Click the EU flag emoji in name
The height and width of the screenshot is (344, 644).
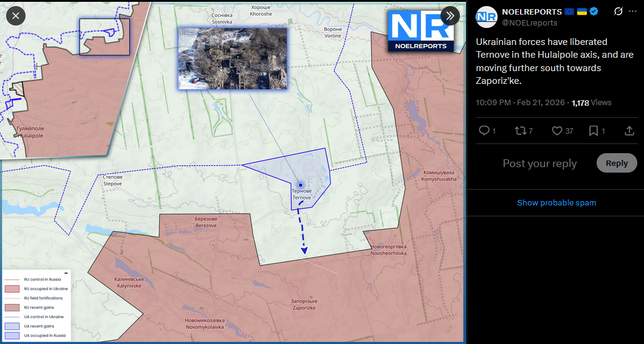pyautogui.click(x=569, y=12)
